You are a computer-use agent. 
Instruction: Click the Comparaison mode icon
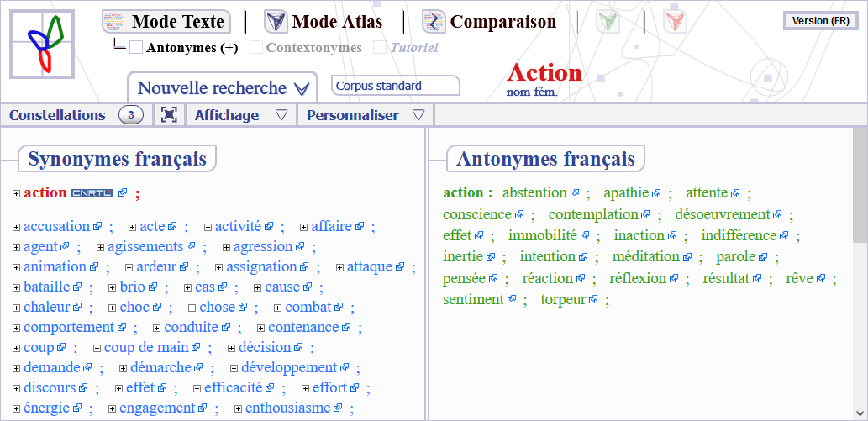pyautogui.click(x=434, y=22)
